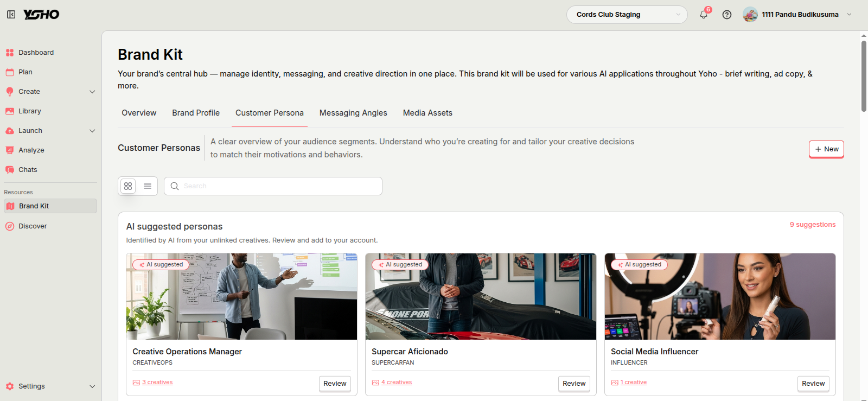
Task: Review Creative Operations Manager persona
Action: click(x=335, y=384)
